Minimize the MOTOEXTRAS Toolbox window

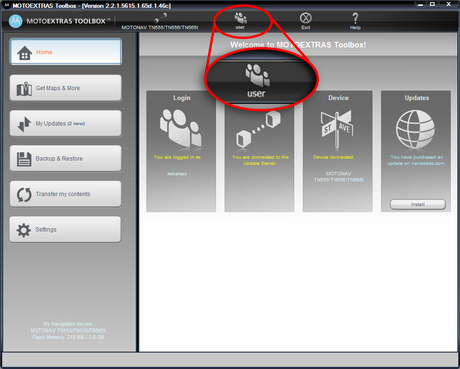click(x=420, y=4)
